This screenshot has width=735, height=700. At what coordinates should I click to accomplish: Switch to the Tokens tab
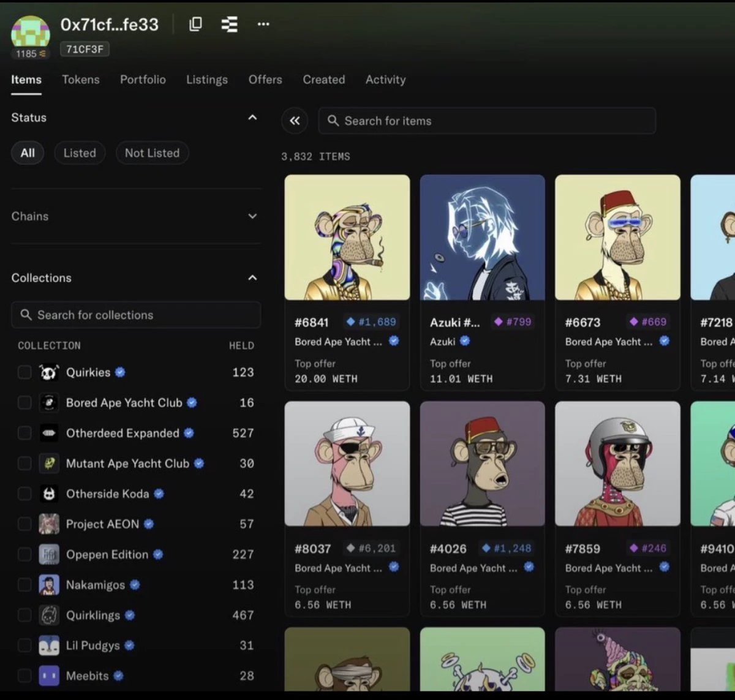(x=80, y=80)
